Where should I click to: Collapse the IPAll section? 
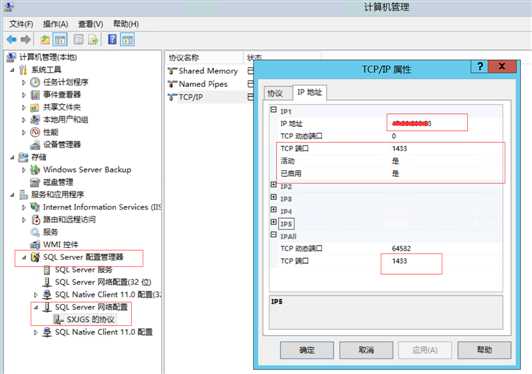[273, 235]
